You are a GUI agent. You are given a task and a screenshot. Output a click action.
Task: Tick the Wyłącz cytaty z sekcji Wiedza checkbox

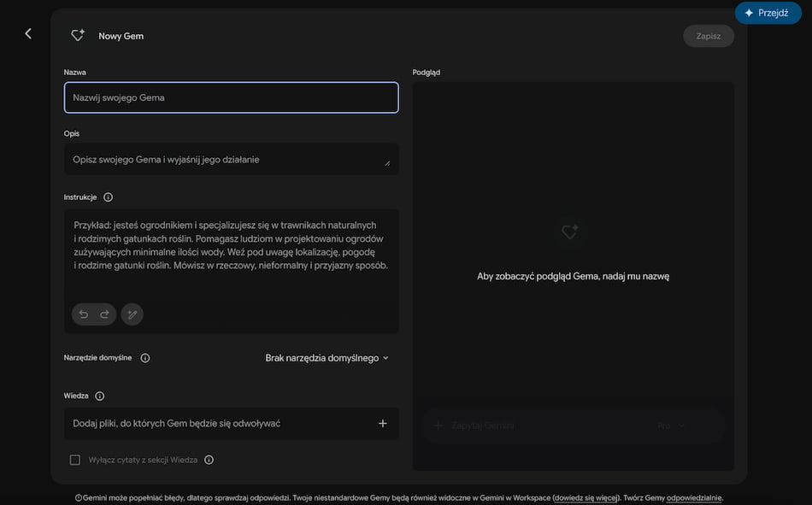click(x=75, y=460)
